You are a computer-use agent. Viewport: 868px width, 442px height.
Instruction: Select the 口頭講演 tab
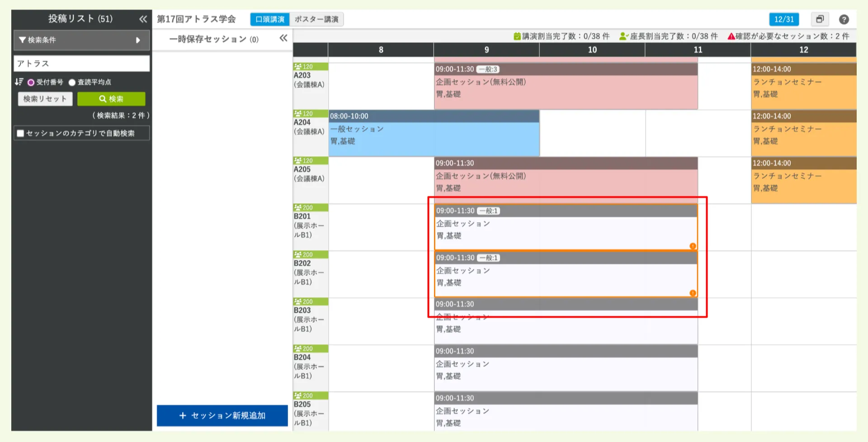(x=270, y=19)
